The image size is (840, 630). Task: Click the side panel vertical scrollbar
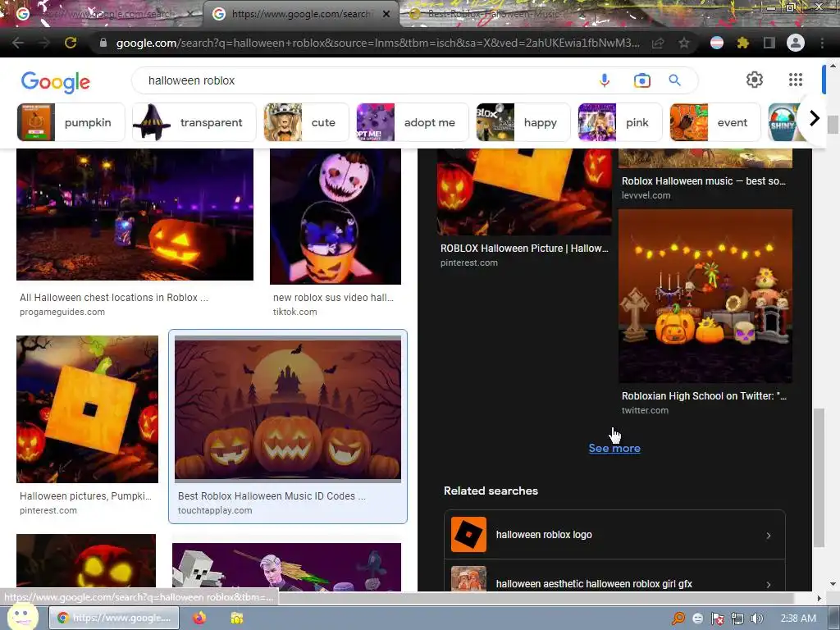coord(819,478)
